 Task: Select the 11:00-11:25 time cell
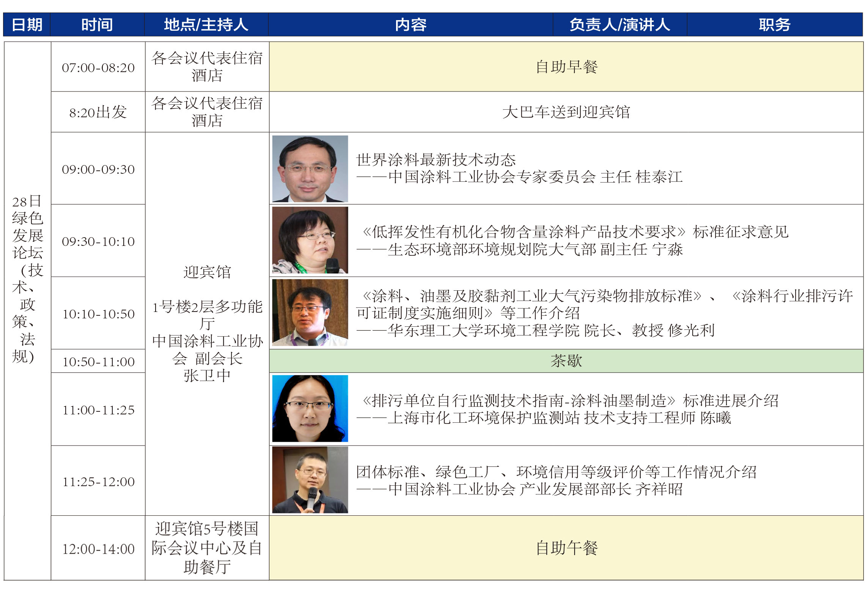(98, 409)
